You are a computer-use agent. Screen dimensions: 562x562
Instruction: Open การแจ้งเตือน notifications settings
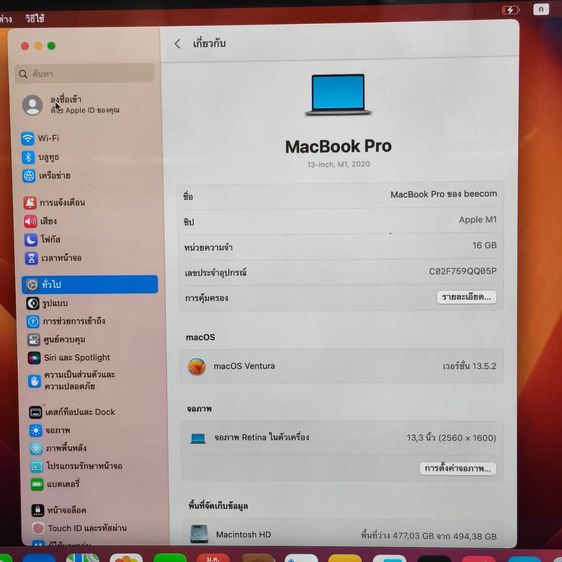point(54,203)
